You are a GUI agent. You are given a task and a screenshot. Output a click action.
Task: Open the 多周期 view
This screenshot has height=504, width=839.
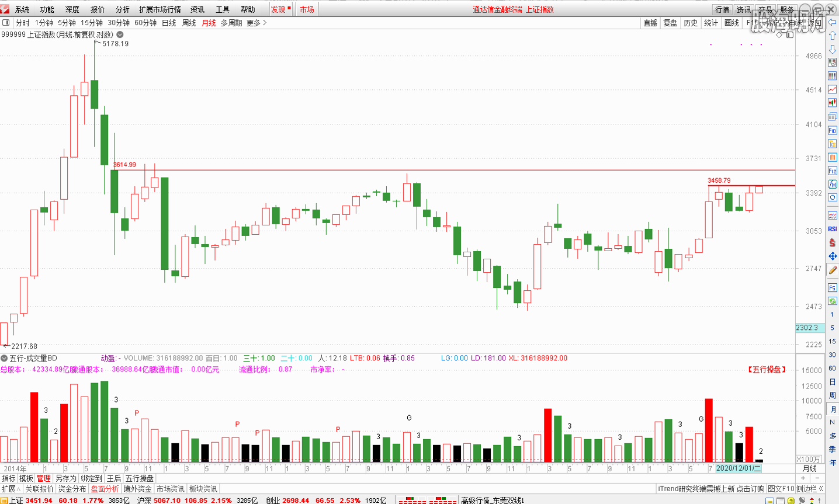click(x=231, y=23)
